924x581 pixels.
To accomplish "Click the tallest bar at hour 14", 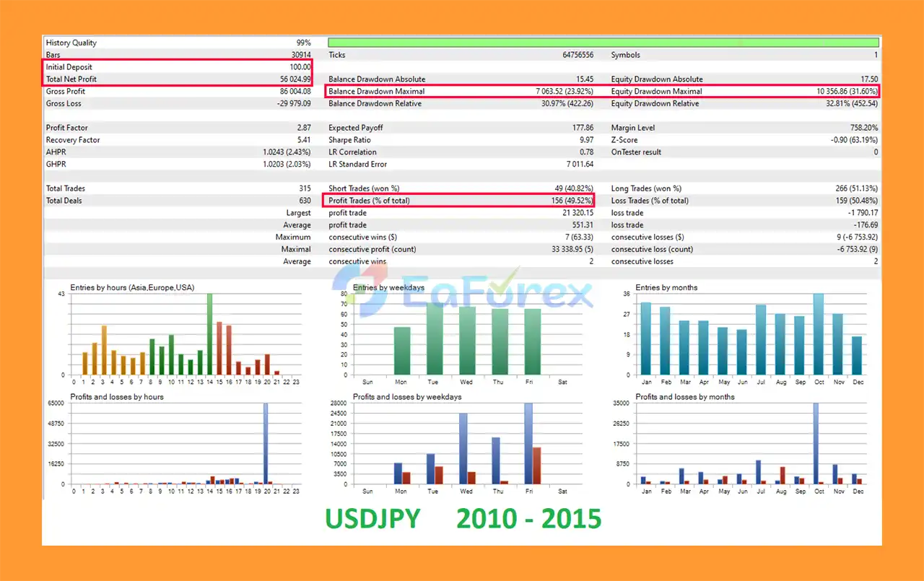I will pos(209,334).
